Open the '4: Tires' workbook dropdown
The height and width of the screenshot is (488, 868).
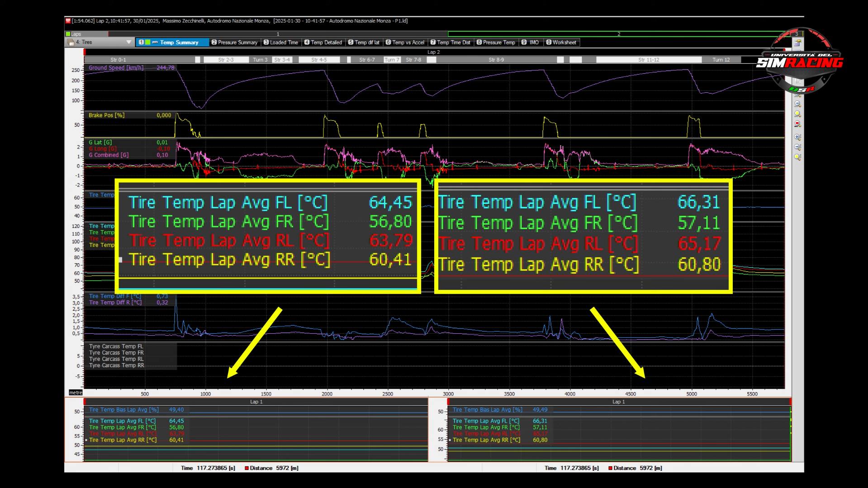pyautogui.click(x=128, y=43)
